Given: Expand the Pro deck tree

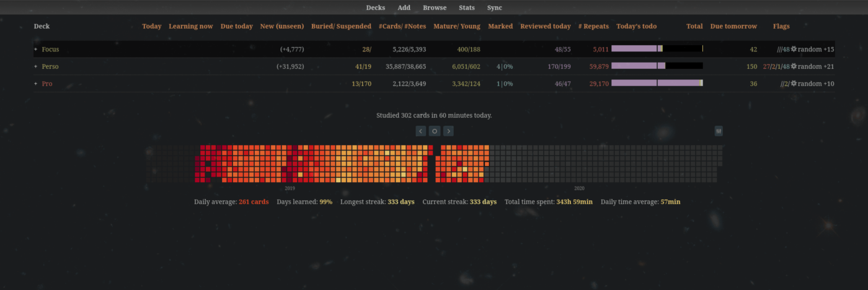Looking at the screenshot, I should pos(36,84).
